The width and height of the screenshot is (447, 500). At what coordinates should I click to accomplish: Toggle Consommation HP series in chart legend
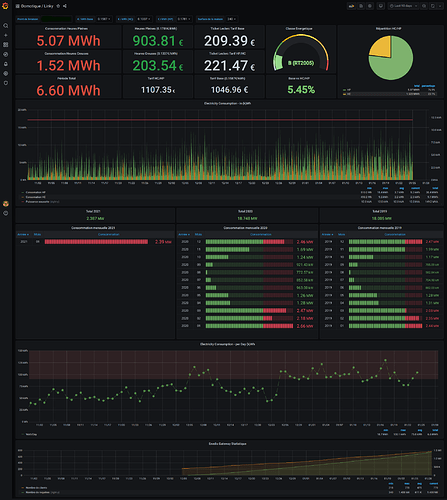35,192
